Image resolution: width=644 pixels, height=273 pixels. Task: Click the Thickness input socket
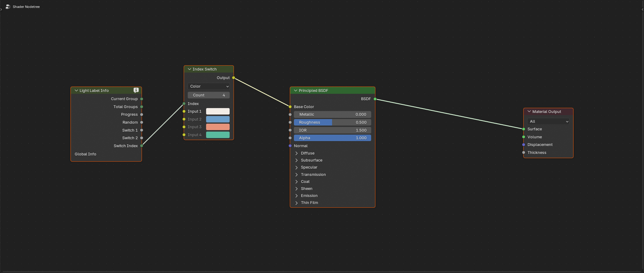pyautogui.click(x=524, y=153)
